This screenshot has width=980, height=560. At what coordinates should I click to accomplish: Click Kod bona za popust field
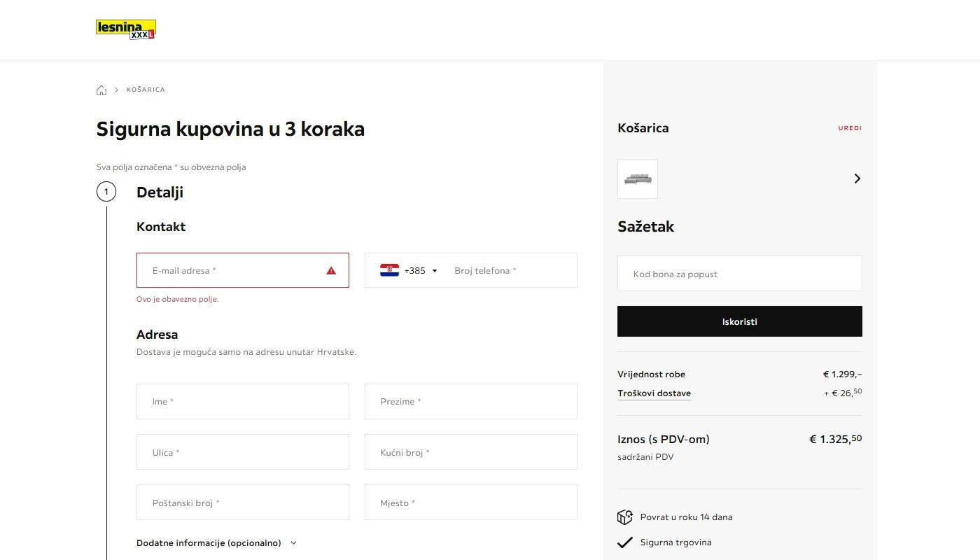740,274
